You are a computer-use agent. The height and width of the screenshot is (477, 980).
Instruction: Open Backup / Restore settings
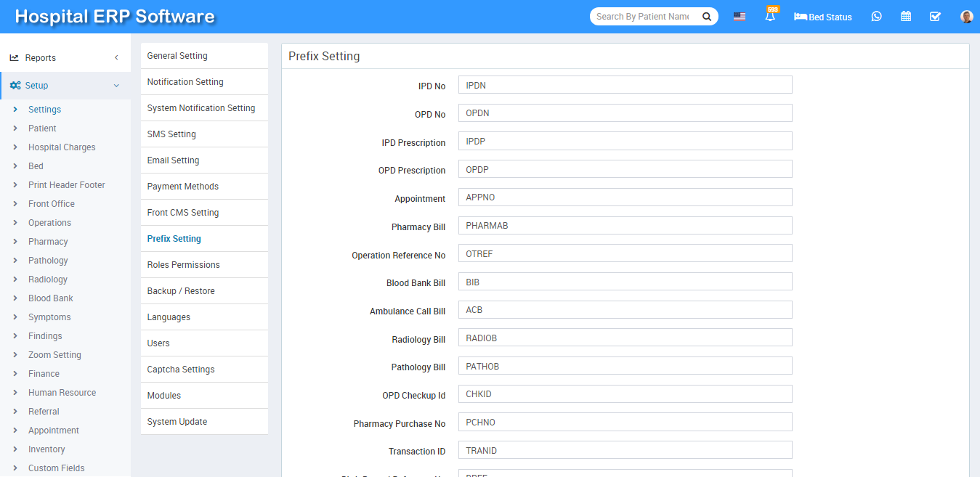click(181, 291)
